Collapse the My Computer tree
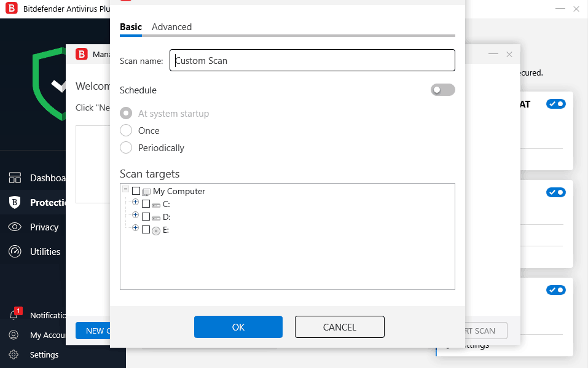This screenshot has height=368, width=588. [x=127, y=190]
